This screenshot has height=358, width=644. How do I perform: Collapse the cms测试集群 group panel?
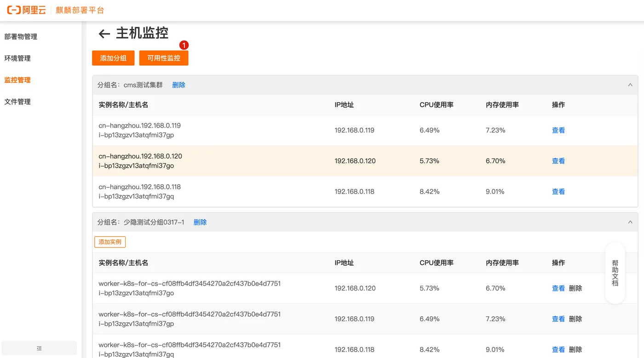(x=630, y=85)
